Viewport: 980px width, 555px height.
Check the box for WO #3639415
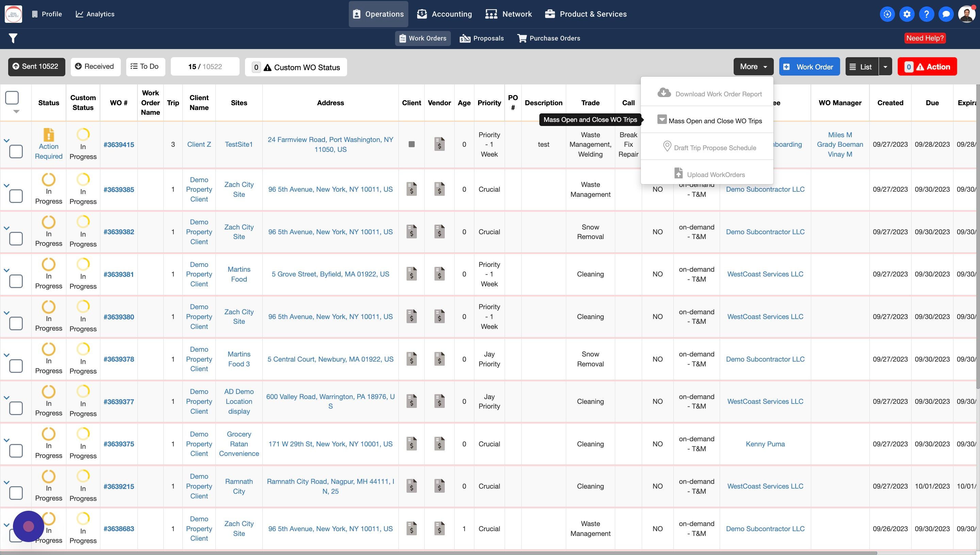(16, 151)
